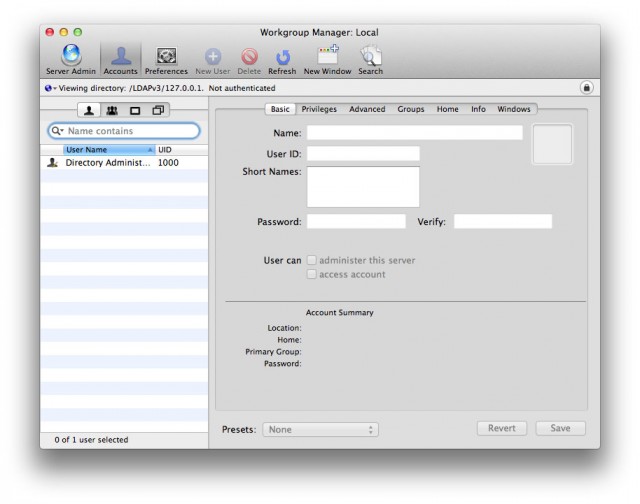Select the Accounts toolbar icon
The width and height of the screenshot is (640, 504).
click(120, 60)
